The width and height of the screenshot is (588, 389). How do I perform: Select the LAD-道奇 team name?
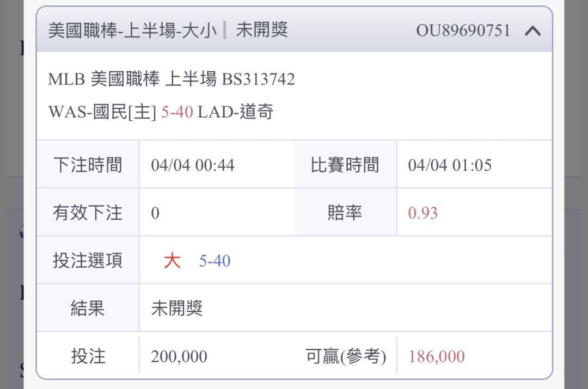pyautogui.click(x=235, y=113)
